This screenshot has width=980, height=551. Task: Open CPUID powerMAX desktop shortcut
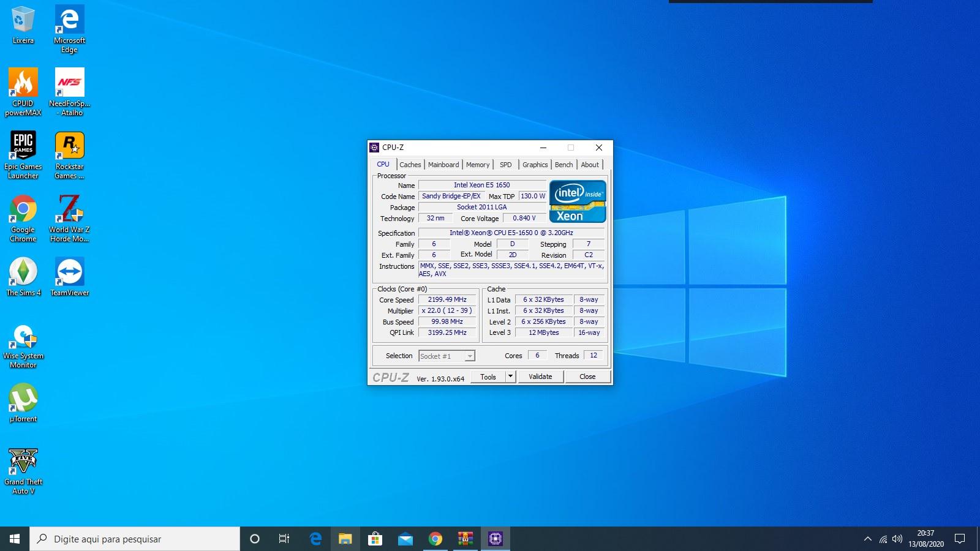coord(23,92)
